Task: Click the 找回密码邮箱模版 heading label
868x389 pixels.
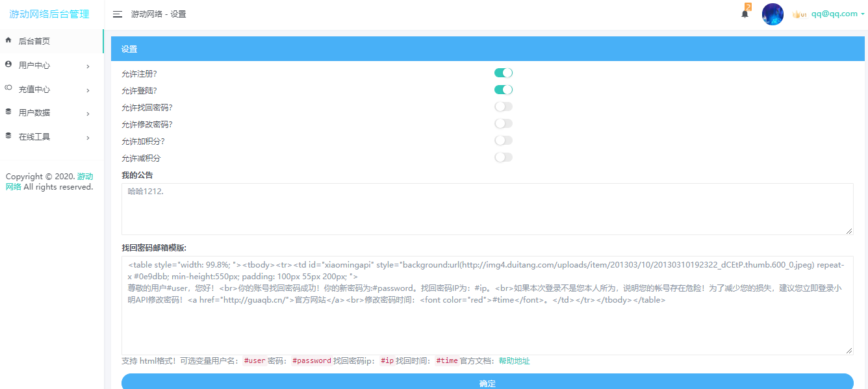Action: (x=154, y=248)
